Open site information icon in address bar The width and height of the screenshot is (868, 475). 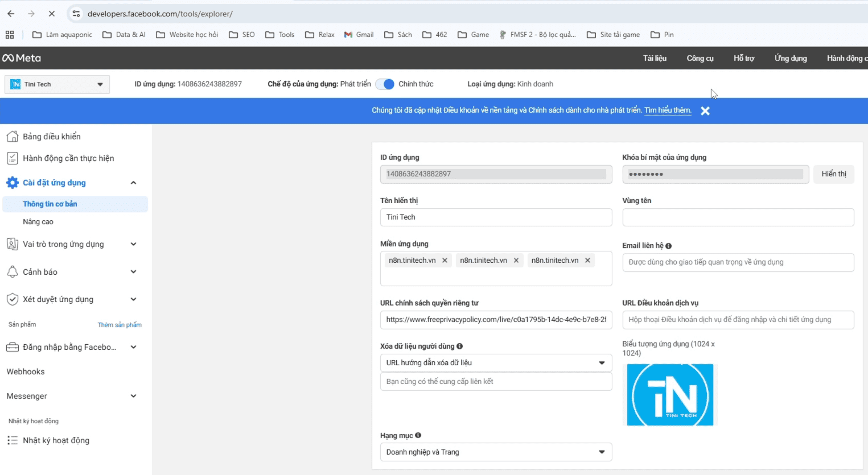76,14
